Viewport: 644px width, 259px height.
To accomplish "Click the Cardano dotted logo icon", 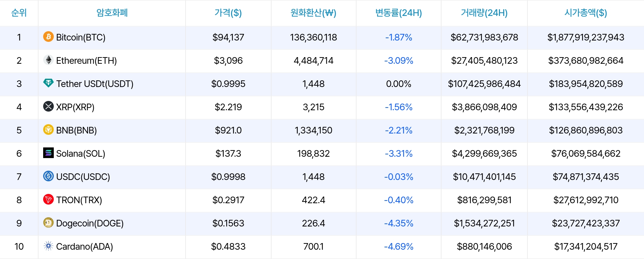I will [x=48, y=246].
